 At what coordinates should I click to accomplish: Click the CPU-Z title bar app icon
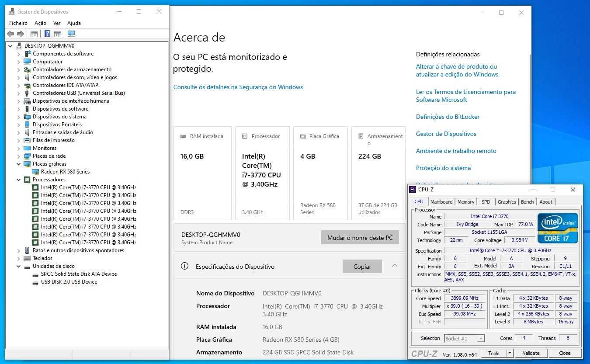tap(413, 190)
